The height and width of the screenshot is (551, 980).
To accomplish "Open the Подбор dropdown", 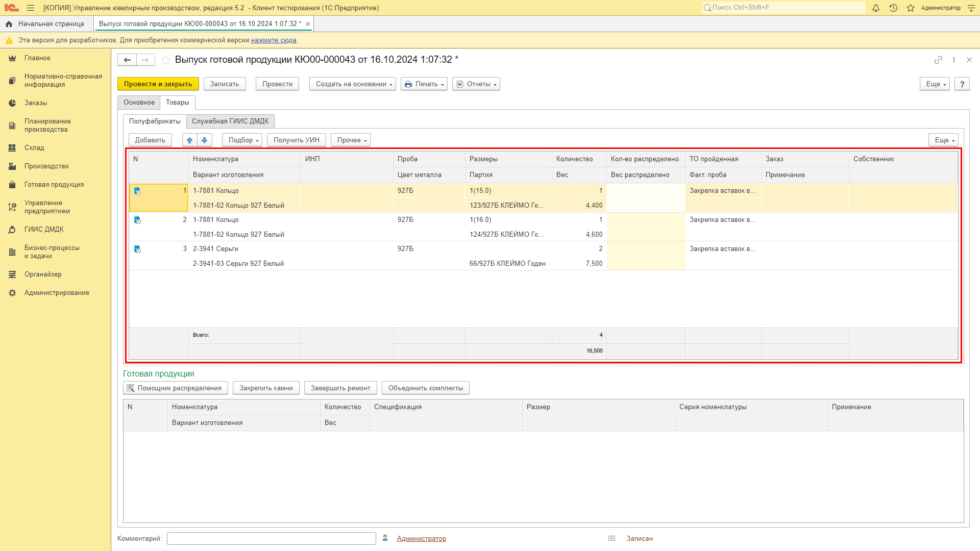I will coord(242,140).
